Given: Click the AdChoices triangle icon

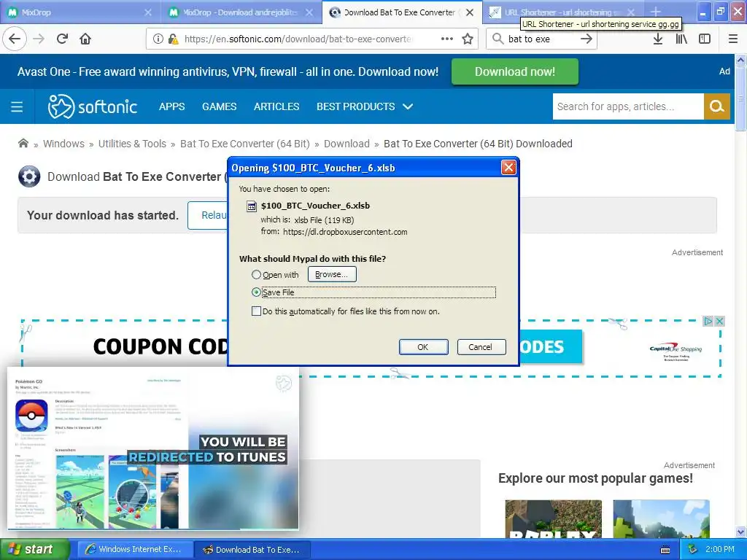Looking at the screenshot, I should pyautogui.click(x=708, y=322).
